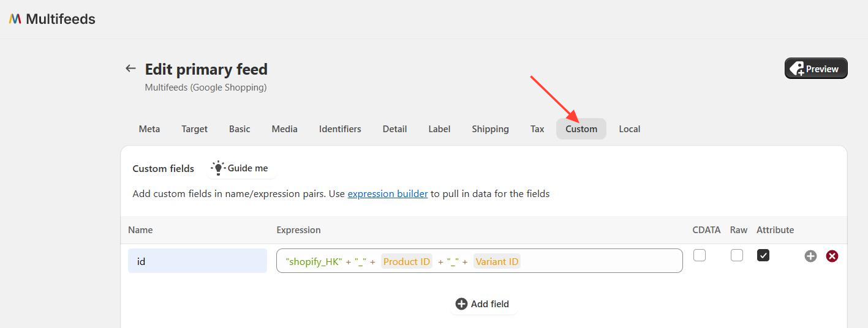Click the tag icon in Preview button

coord(797,69)
